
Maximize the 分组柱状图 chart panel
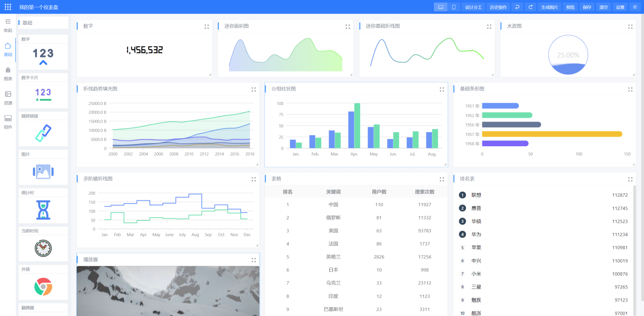click(442, 89)
